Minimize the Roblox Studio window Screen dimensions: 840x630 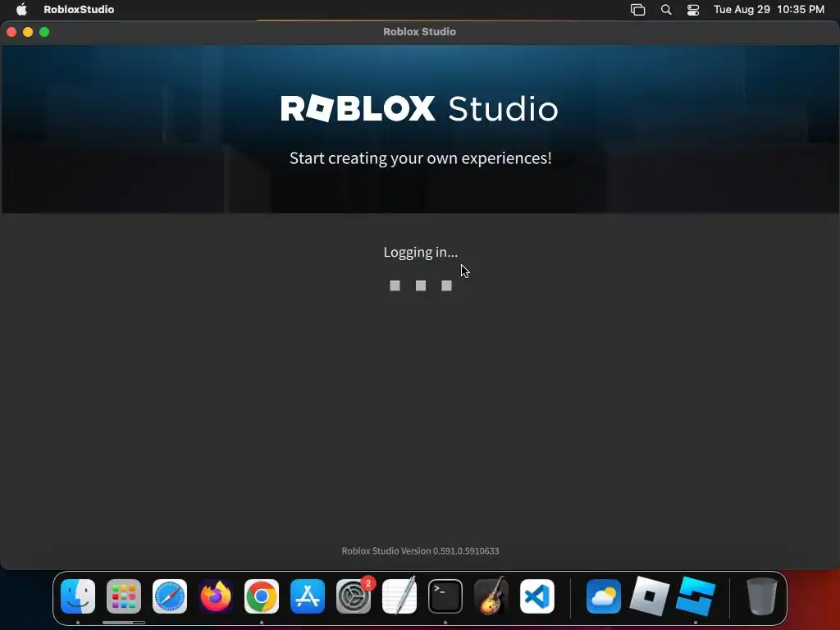click(x=28, y=32)
